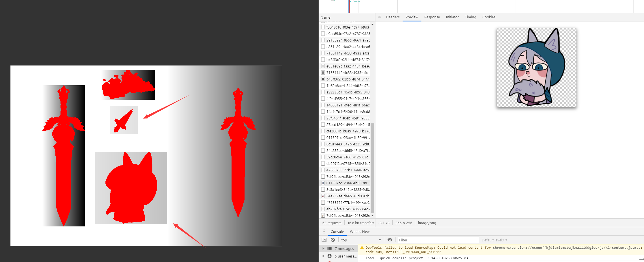The height and width of the screenshot is (262, 644).
Task: Click the request list scrollbar thumb
Action: tap(372, 168)
